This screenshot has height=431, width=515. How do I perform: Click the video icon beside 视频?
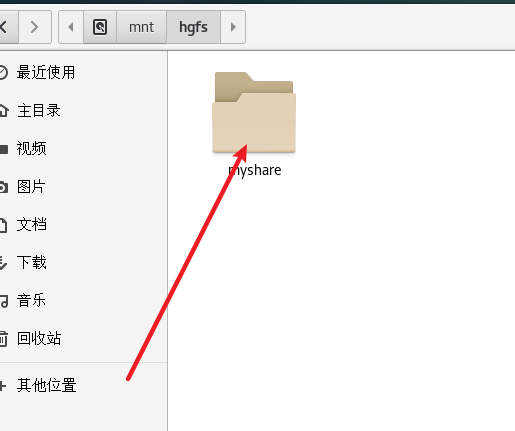click(x=4, y=149)
